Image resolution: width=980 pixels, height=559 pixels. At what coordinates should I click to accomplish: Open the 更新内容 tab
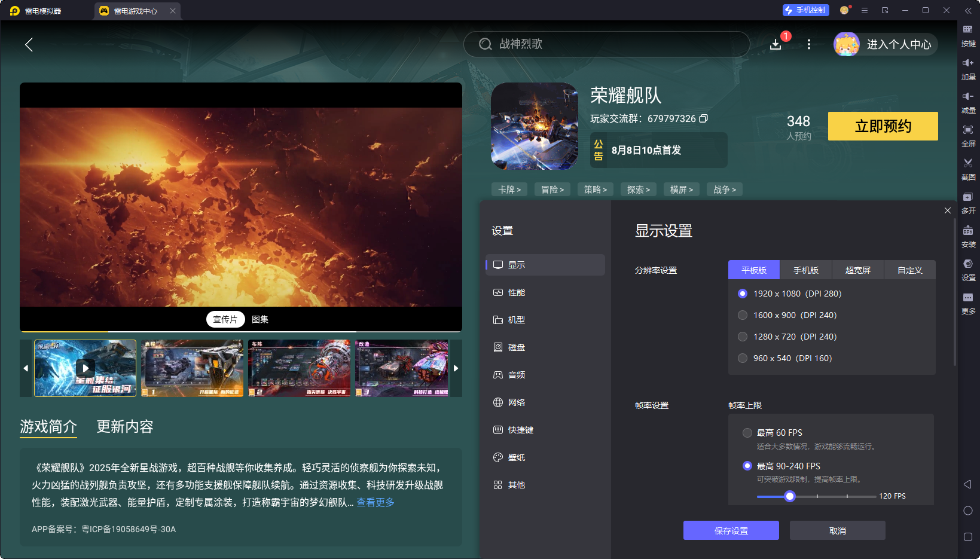[x=125, y=426]
